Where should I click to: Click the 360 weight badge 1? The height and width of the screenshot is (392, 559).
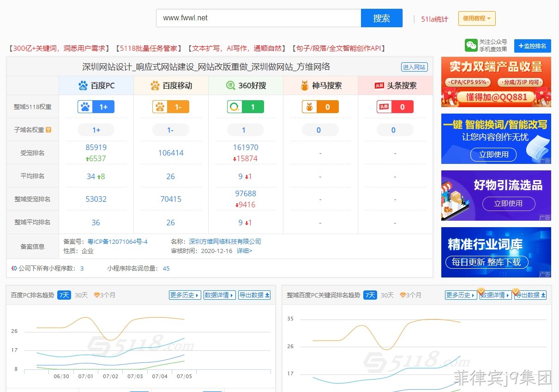[246, 107]
